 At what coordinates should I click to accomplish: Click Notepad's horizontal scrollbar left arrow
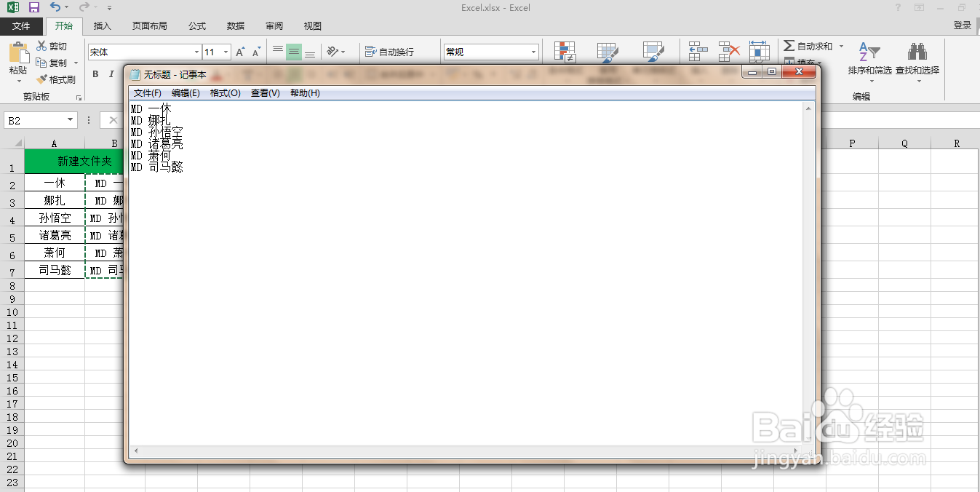coord(135,452)
